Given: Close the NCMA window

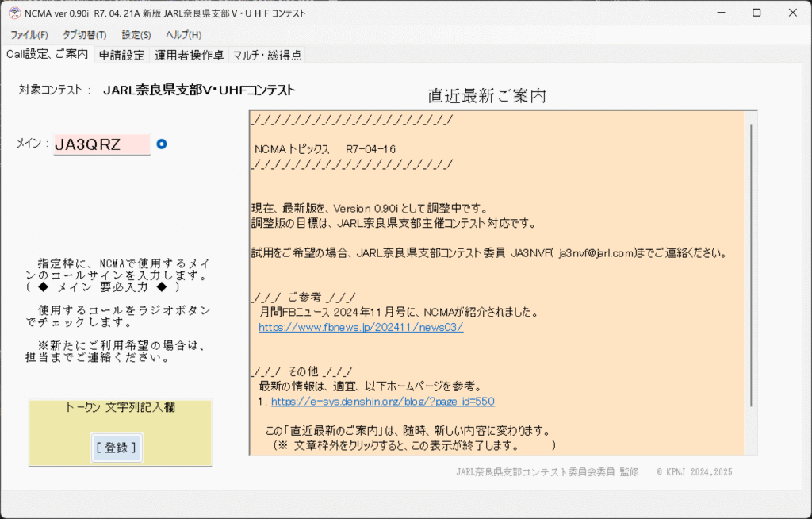Looking at the screenshot, I should tap(793, 13).
